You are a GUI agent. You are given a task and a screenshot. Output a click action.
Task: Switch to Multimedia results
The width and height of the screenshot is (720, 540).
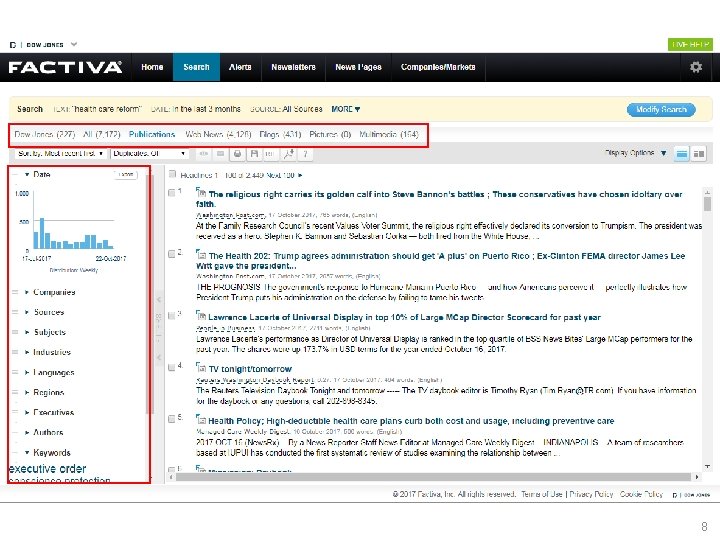389,135
